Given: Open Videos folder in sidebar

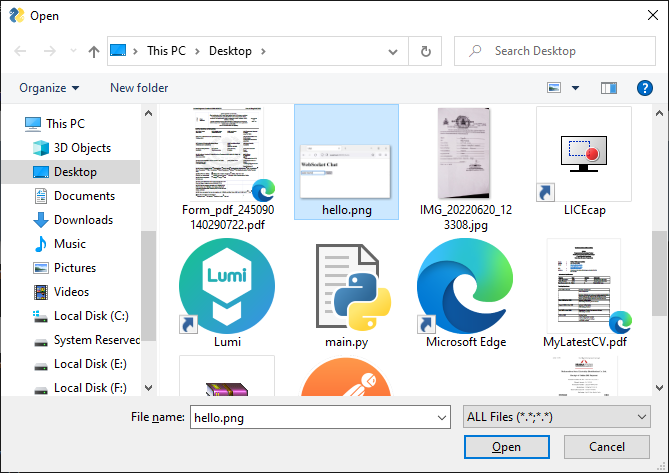Looking at the screenshot, I should [61, 292].
